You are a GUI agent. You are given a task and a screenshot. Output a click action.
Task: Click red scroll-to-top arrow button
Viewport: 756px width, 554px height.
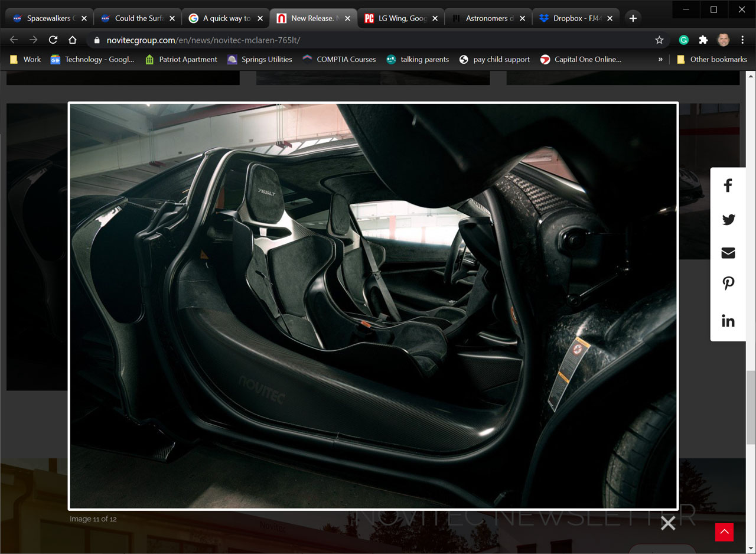724,532
